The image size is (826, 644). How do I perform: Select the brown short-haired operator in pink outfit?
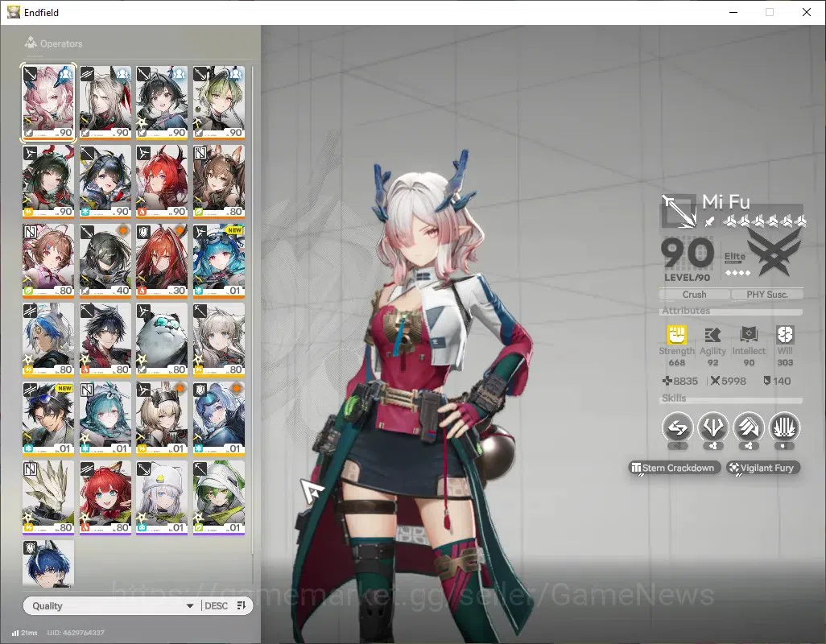pos(48,260)
